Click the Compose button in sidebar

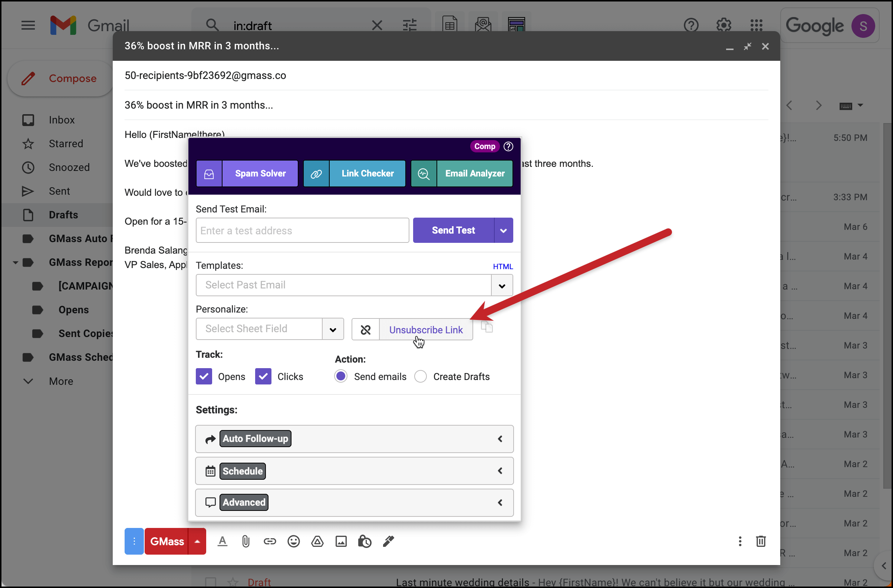point(60,78)
